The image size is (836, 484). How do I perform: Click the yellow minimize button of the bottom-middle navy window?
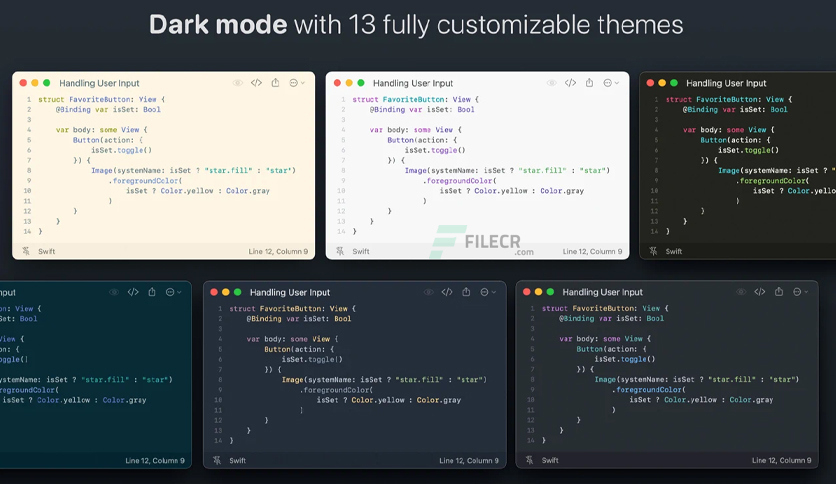pos(226,292)
